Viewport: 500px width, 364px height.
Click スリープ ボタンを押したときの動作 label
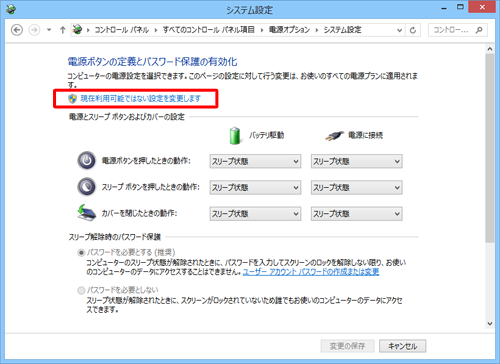click(150, 187)
